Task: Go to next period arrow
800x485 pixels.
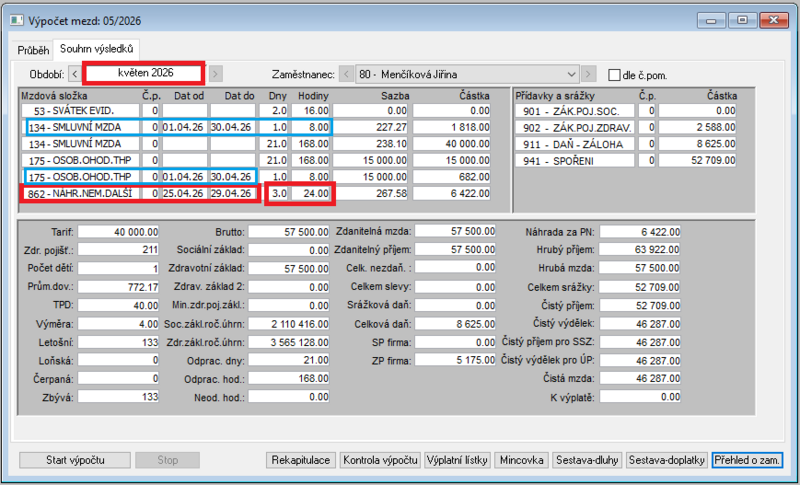Action: (x=215, y=74)
